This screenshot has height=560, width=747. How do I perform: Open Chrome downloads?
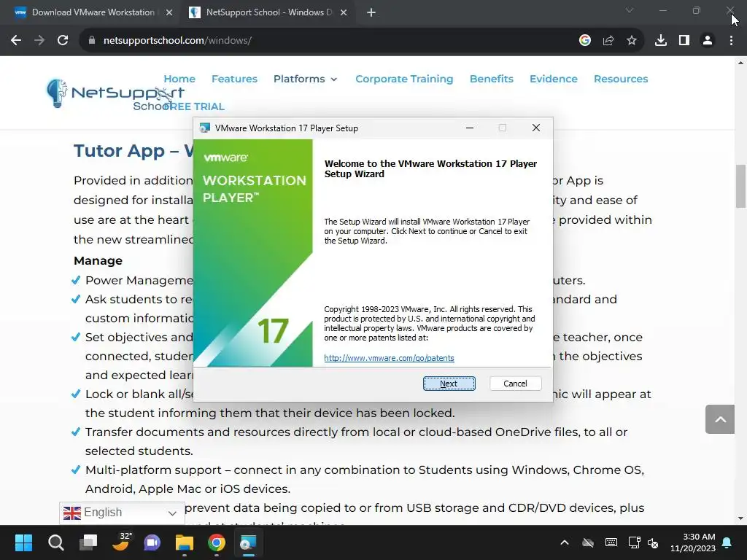(x=661, y=41)
